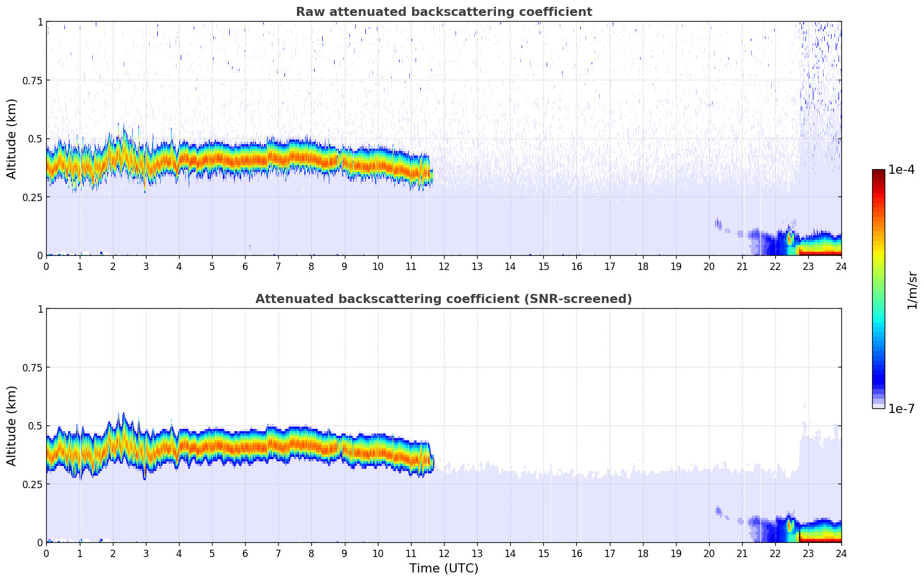Image resolution: width=924 pixels, height=581 pixels.
Task: Click the red surface layer after 23 UTC in top plot
Action: tap(821, 252)
